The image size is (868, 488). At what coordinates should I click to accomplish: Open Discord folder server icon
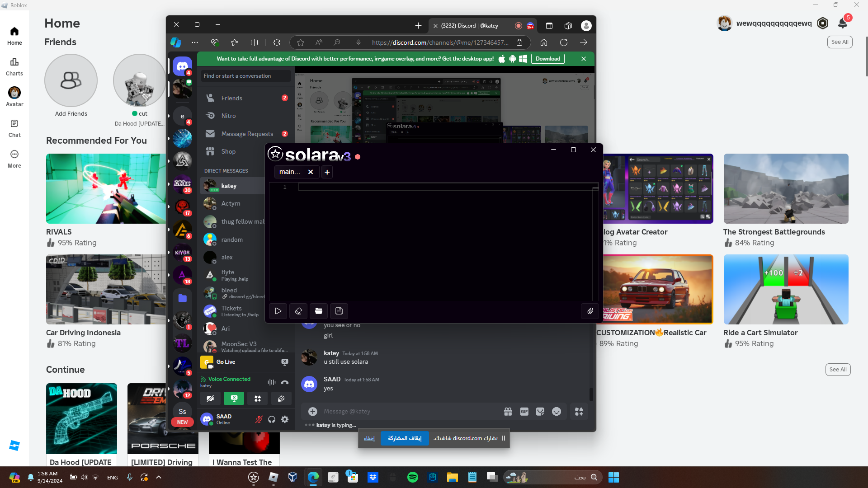(x=182, y=298)
